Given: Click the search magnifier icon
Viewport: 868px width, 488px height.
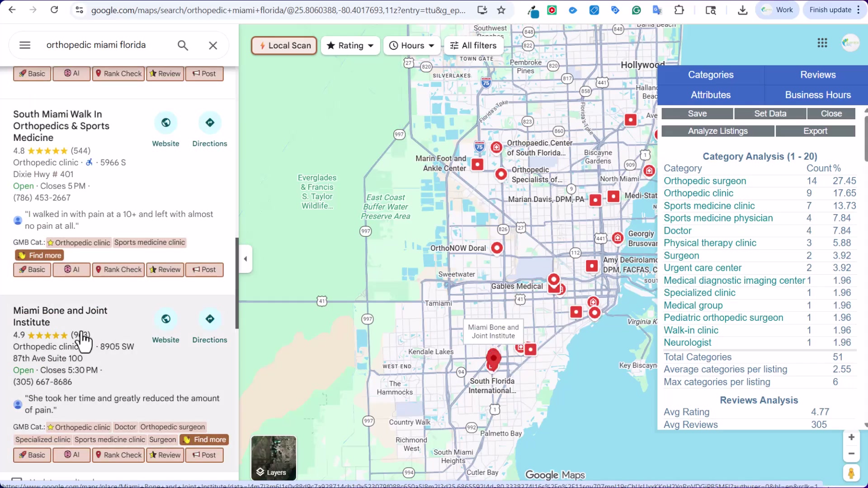Looking at the screenshot, I should (183, 45).
